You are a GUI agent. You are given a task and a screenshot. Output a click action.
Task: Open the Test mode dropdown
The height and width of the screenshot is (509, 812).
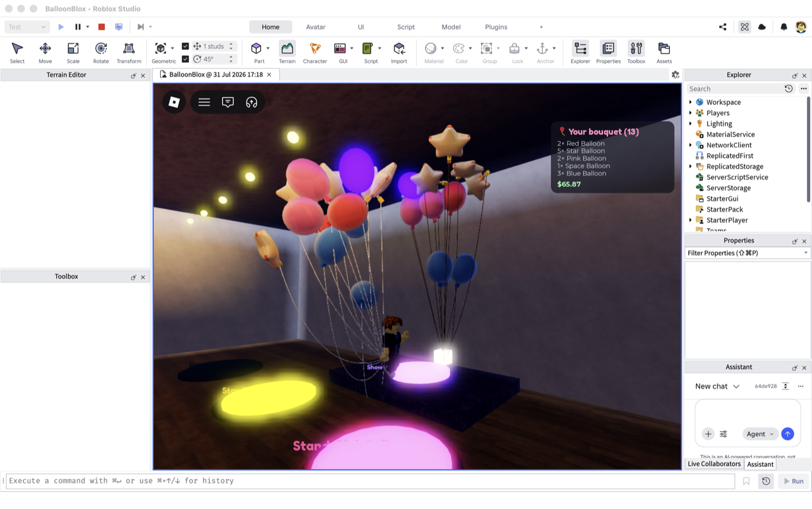(x=27, y=27)
